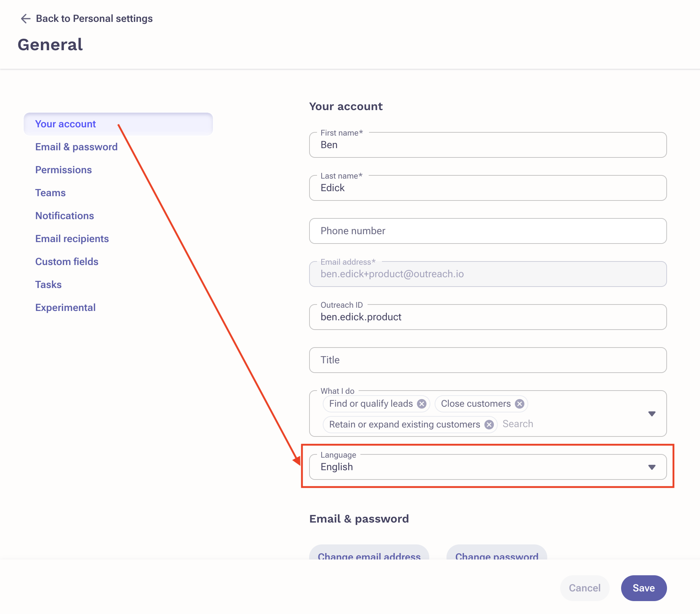This screenshot has height=614, width=700.
Task: Open the Email & password section
Action: coord(76,147)
